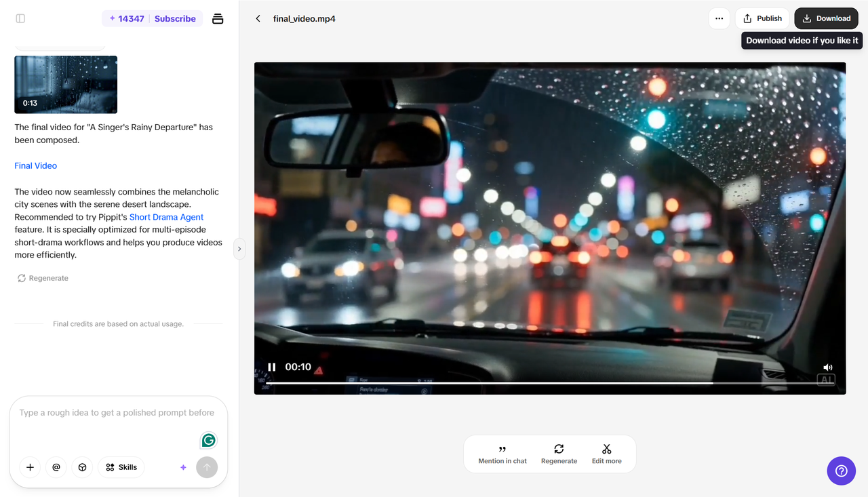Download the final video
The width and height of the screenshot is (868, 497).
point(826,18)
